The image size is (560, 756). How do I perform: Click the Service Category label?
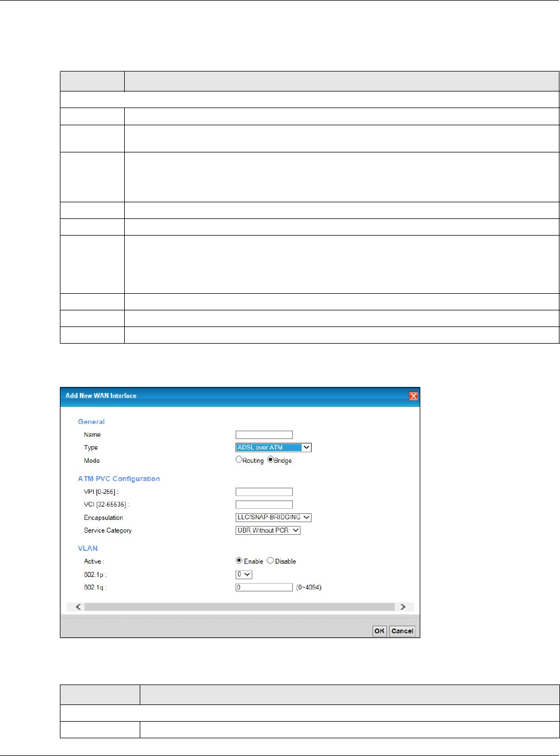pyautogui.click(x=108, y=530)
